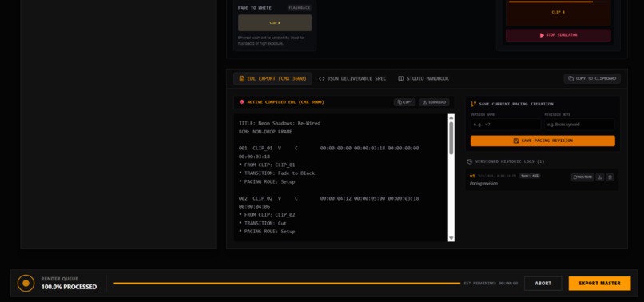This screenshot has width=644, height=302.
Task: Click the render queue progress bar
Action: [287, 284]
